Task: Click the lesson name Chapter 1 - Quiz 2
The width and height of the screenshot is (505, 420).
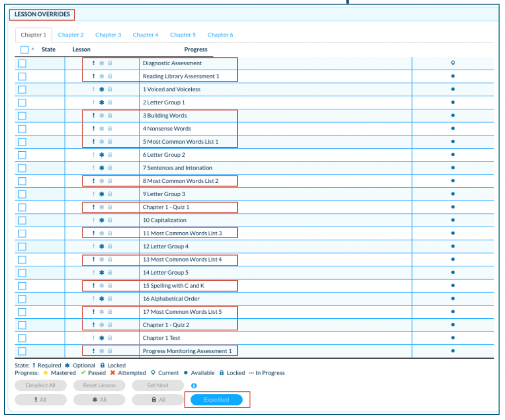Action: tap(166, 325)
